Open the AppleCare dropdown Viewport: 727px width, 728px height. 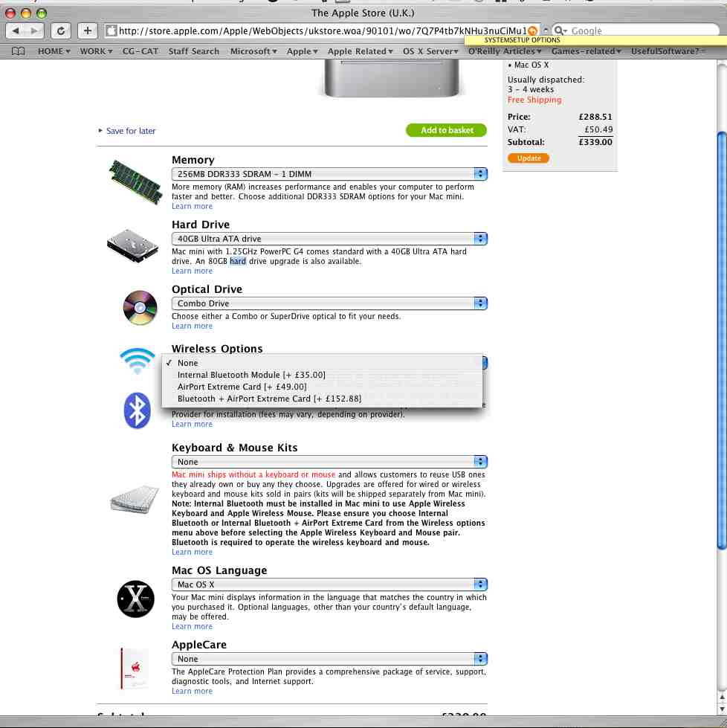point(329,659)
